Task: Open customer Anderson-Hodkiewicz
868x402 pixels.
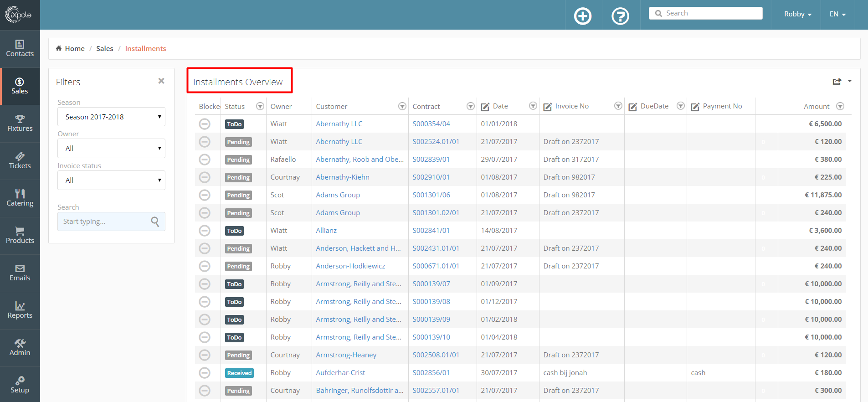Action: pyautogui.click(x=350, y=266)
